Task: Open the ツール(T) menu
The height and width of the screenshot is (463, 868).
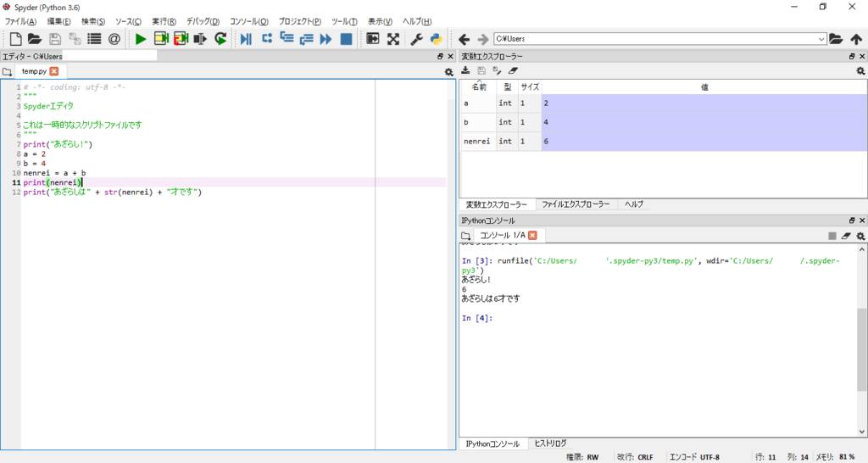Action: pyautogui.click(x=344, y=21)
